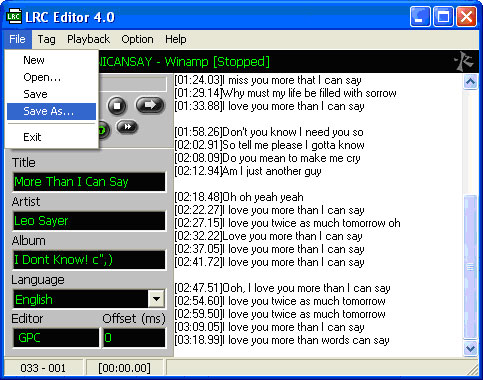Select the lyric line at [02:18.48]
This screenshot has width=483, height=380.
pos(239,197)
